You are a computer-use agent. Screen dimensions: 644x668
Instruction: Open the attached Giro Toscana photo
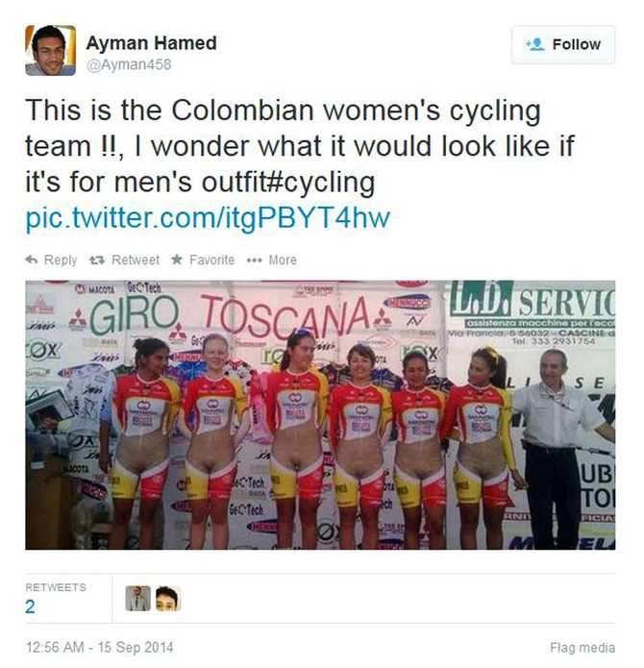point(320,415)
